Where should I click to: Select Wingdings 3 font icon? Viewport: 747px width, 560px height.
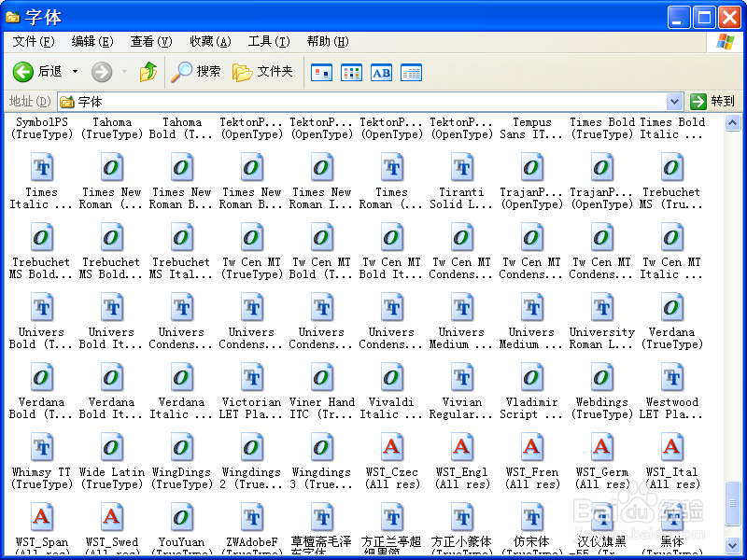pyautogui.click(x=322, y=447)
